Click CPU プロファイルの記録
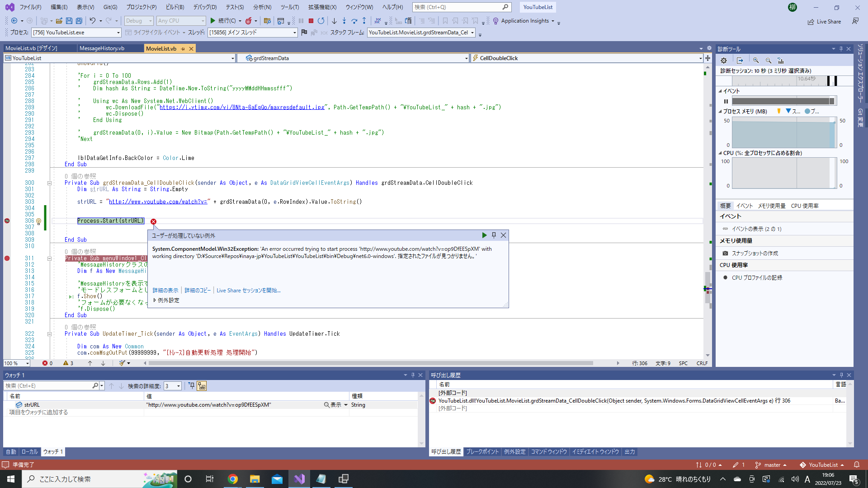The image size is (868, 488). point(757,278)
